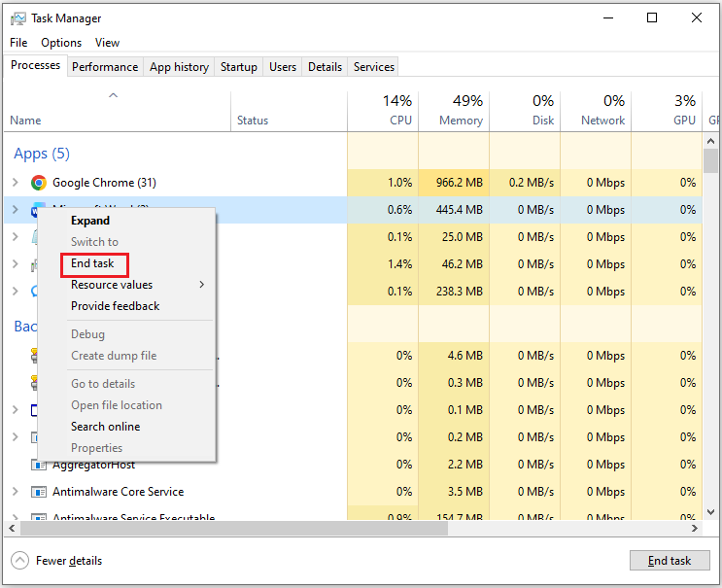Viewport: 722px width, 588px height.
Task: Click the Antimalware Core Service icon
Action: click(x=39, y=492)
